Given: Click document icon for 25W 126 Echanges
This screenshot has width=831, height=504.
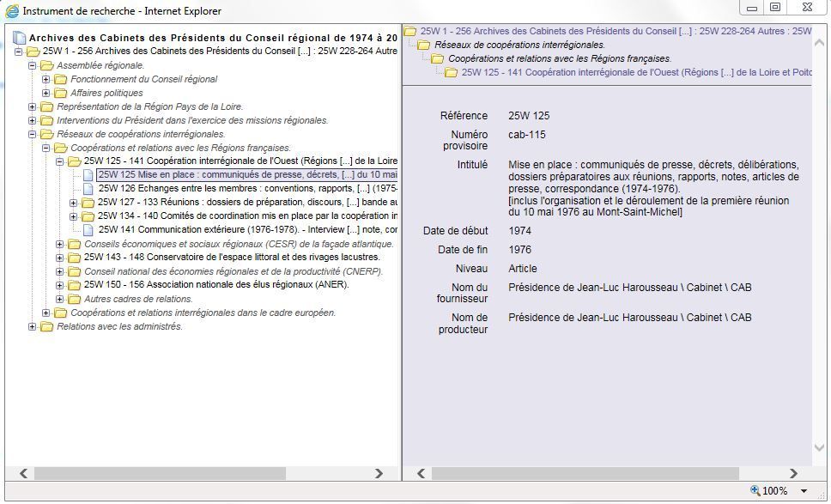Looking at the screenshot, I should point(88,188).
